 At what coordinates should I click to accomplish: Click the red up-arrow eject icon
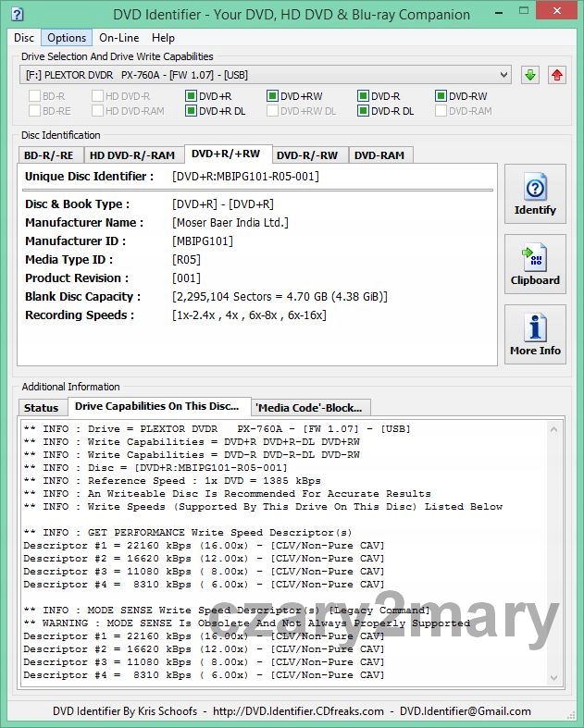click(557, 75)
